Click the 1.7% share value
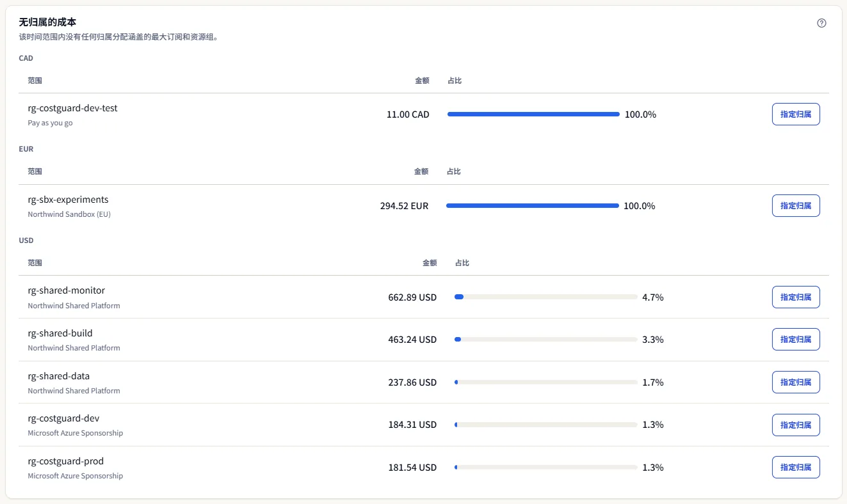This screenshot has height=504, width=847. pos(653,382)
